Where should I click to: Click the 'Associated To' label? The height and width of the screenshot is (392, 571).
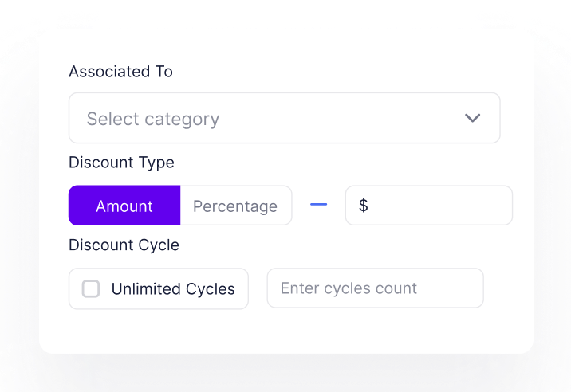pyautogui.click(x=120, y=72)
